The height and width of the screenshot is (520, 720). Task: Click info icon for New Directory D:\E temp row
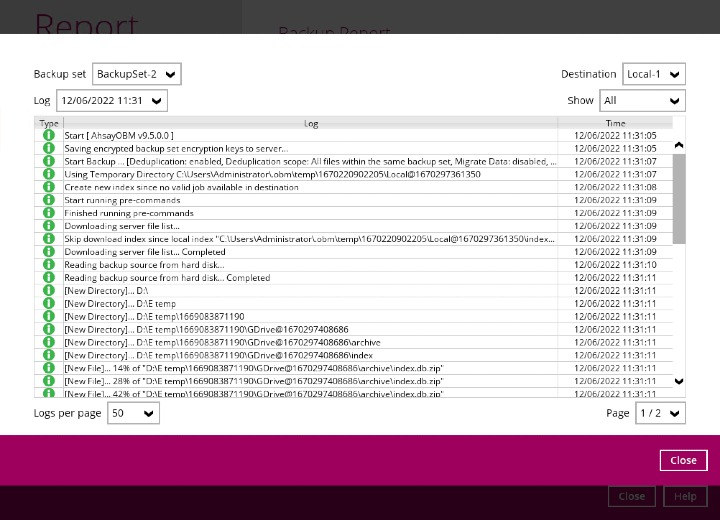click(x=49, y=303)
